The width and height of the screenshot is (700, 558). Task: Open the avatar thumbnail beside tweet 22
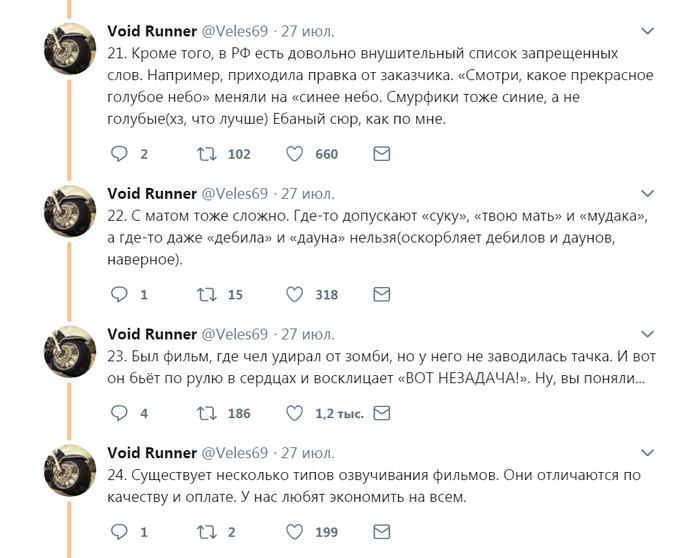70,210
